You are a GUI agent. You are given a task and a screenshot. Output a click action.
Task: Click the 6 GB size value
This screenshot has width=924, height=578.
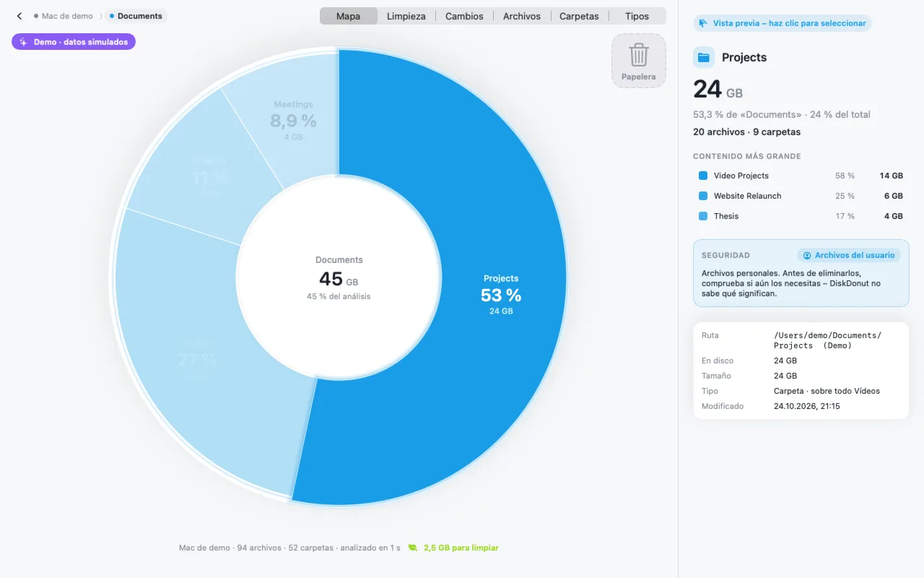(x=894, y=196)
